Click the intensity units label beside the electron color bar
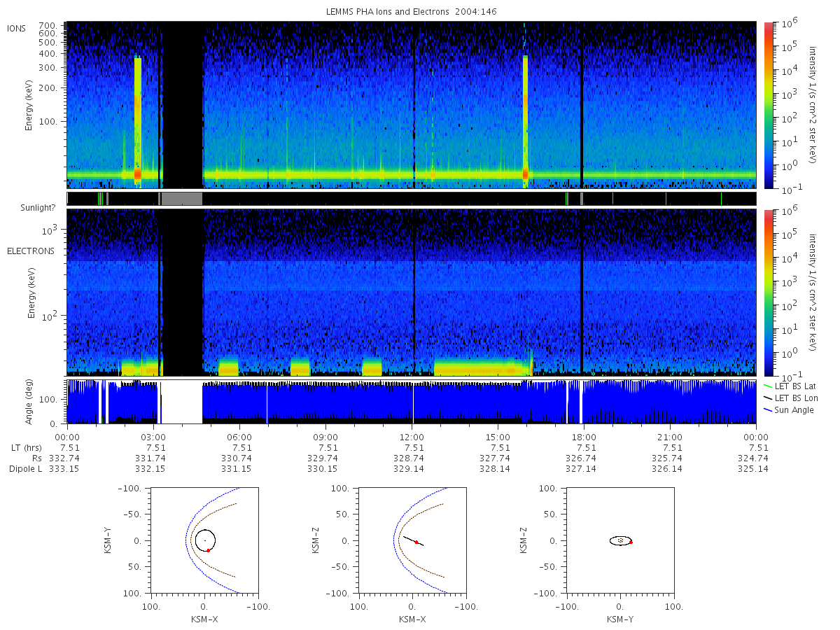 coord(813,293)
